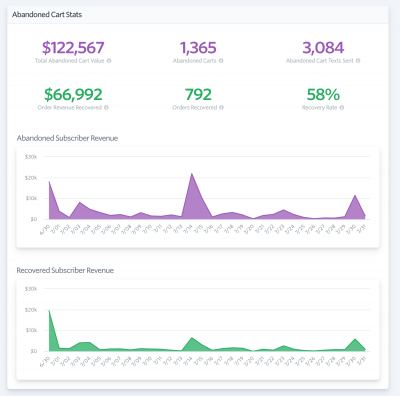400x396 pixels.
Task: Click the 58% recovery rate value
Action: [323, 94]
